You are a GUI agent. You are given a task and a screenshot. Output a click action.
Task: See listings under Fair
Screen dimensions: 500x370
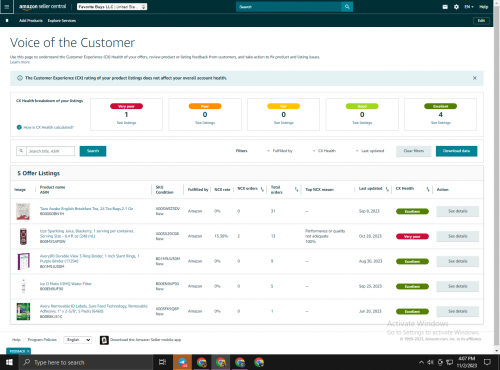click(x=284, y=123)
